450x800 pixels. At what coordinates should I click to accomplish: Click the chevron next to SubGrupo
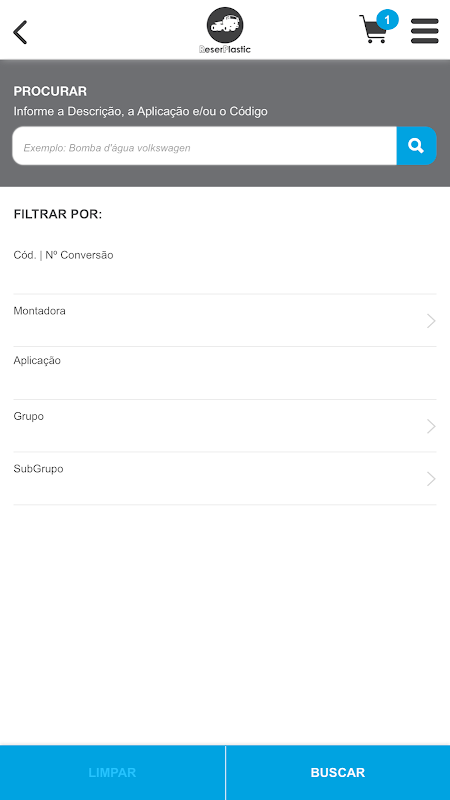coord(431,479)
